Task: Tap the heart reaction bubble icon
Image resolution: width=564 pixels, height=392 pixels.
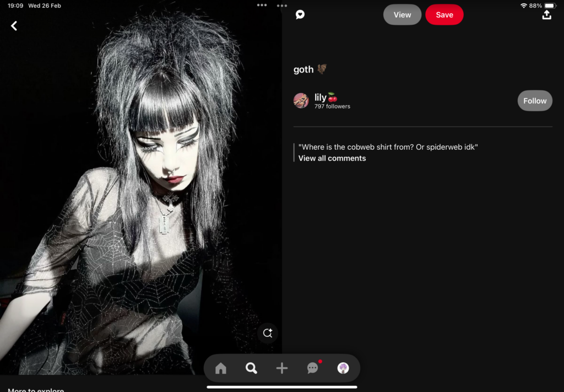Action: (x=300, y=14)
